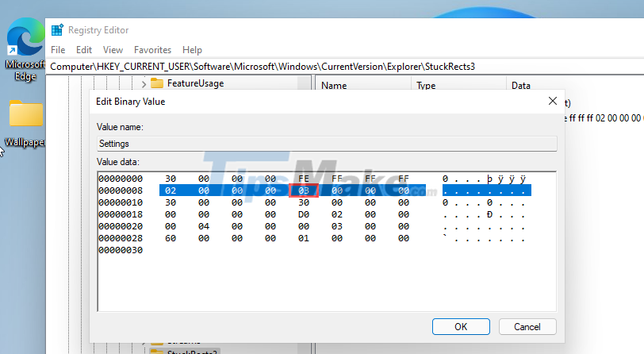This screenshot has width=644, height=354.
Task: Click the D0 byte in row 00000018
Action: point(304,214)
